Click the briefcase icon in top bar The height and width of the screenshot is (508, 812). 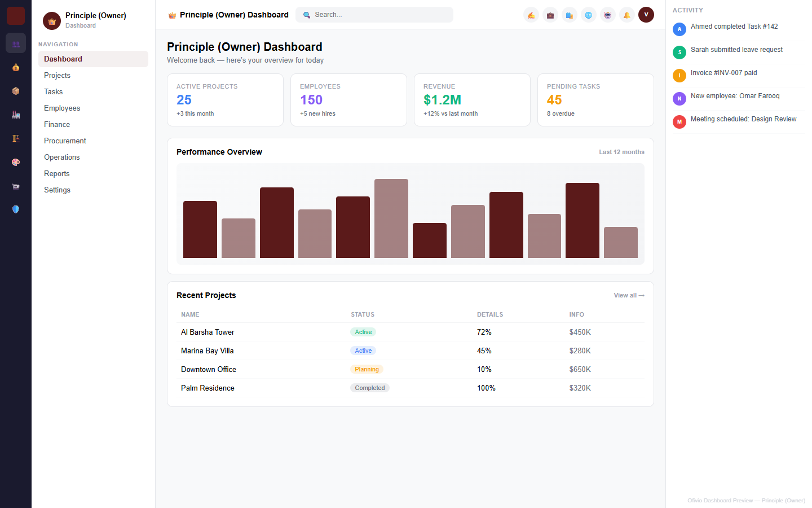[550, 15]
